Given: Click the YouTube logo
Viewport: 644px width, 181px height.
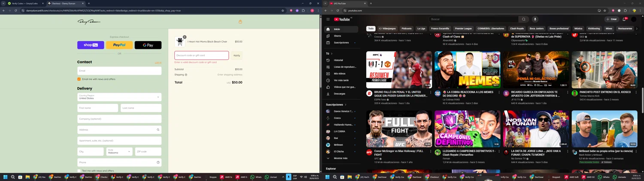Looking at the screenshot, I should click(342, 19).
